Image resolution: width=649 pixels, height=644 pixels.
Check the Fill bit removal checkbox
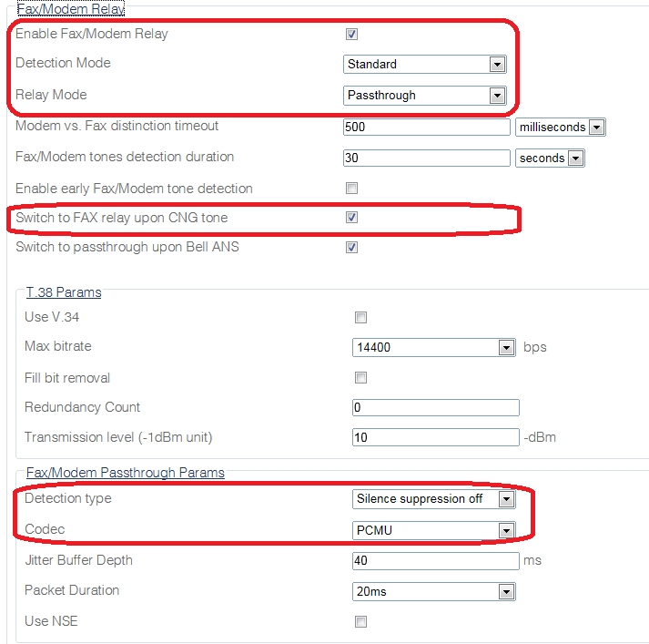click(360, 378)
